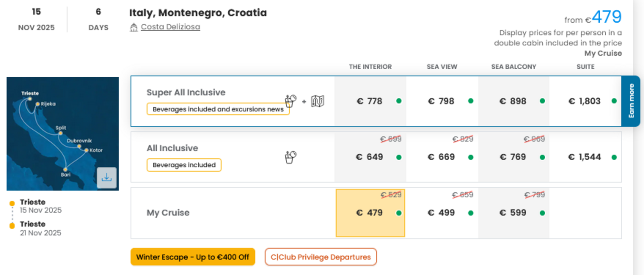Open the Costa Deliziosa ship link

[x=171, y=27]
